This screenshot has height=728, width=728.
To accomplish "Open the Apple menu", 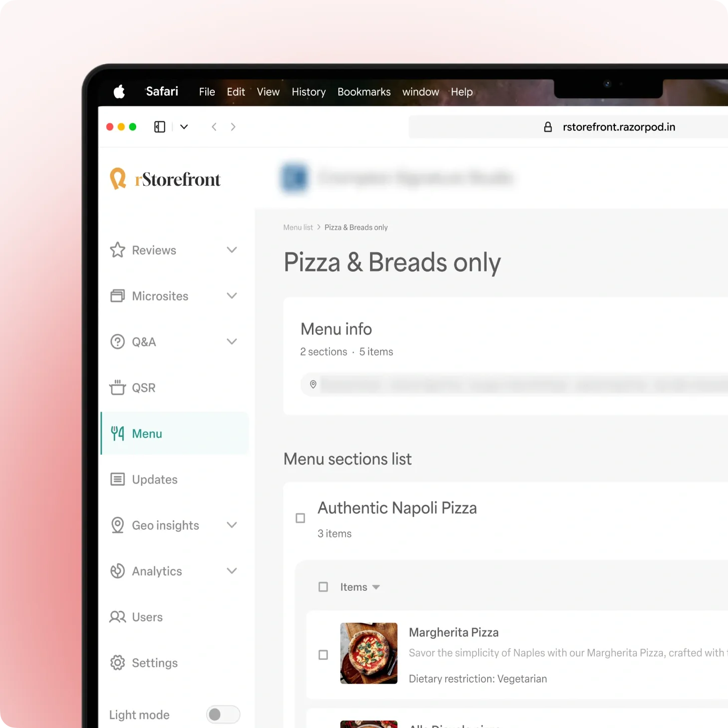I will tap(119, 92).
